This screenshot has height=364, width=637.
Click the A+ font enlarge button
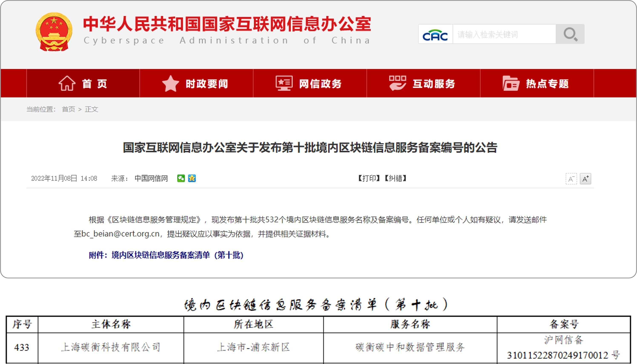click(585, 178)
